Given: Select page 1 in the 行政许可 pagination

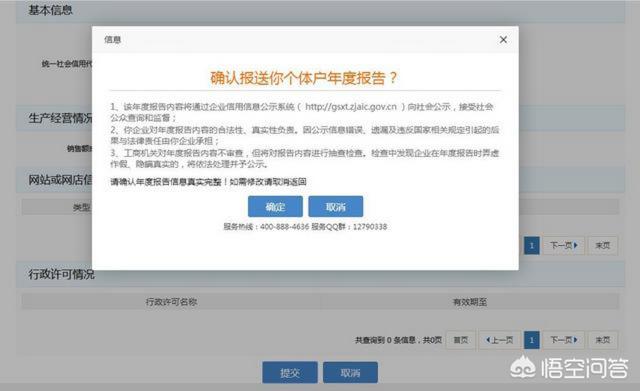Looking at the screenshot, I should (x=531, y=340).
